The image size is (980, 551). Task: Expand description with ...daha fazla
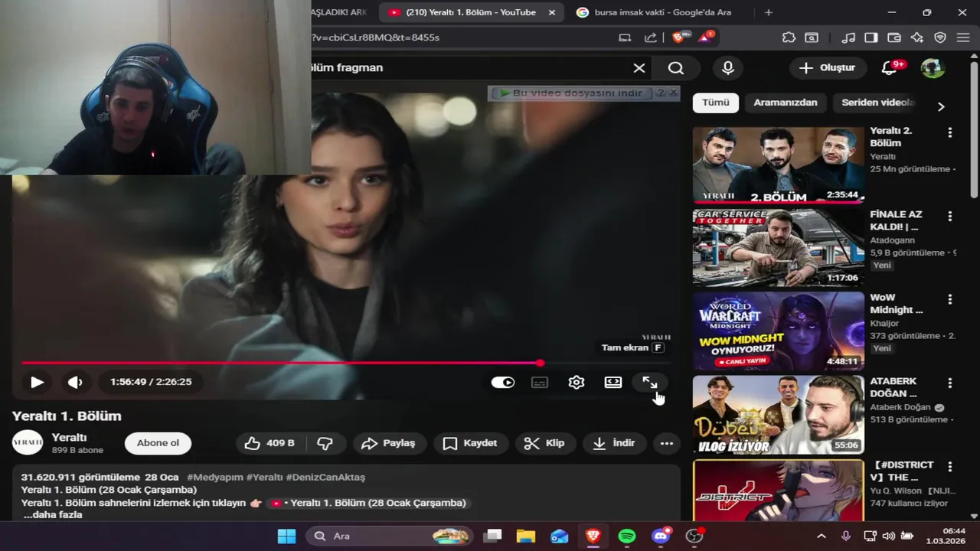click(x=53, y=515)
